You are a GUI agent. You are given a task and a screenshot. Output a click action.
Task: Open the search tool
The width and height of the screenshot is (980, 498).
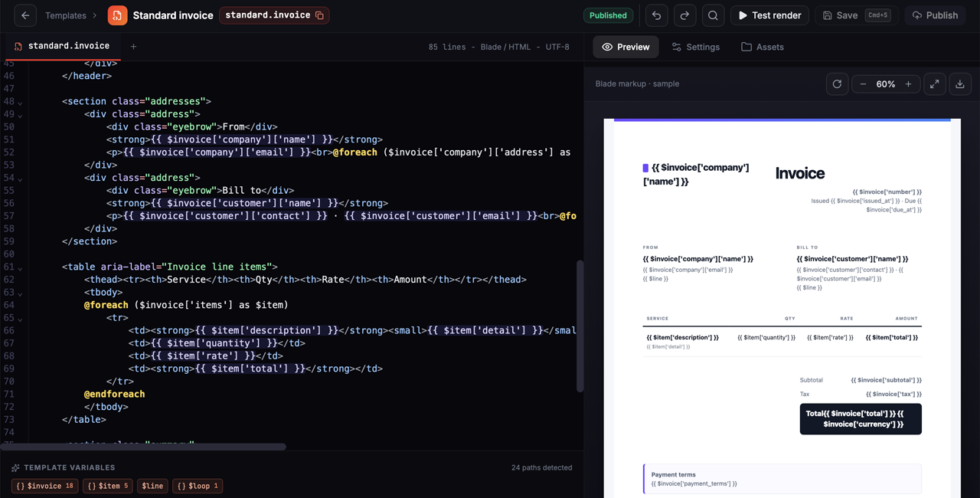pyautogui.click(x=713, y=15)
